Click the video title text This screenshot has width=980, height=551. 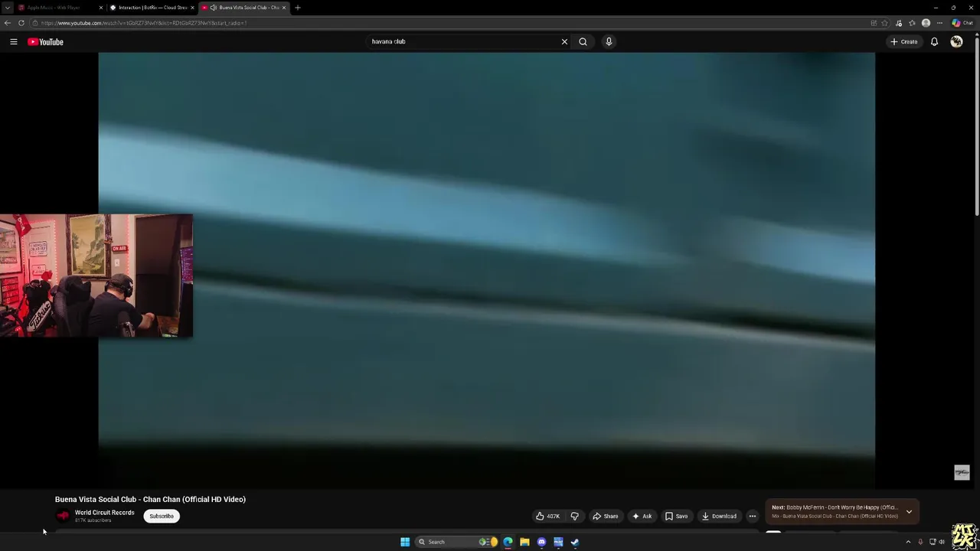click(150, 499)
